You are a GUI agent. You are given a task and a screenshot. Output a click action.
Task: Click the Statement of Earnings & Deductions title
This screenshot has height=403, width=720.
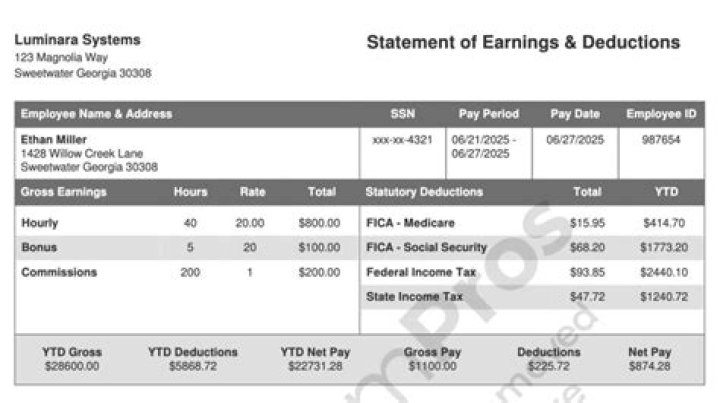point(523,43)
